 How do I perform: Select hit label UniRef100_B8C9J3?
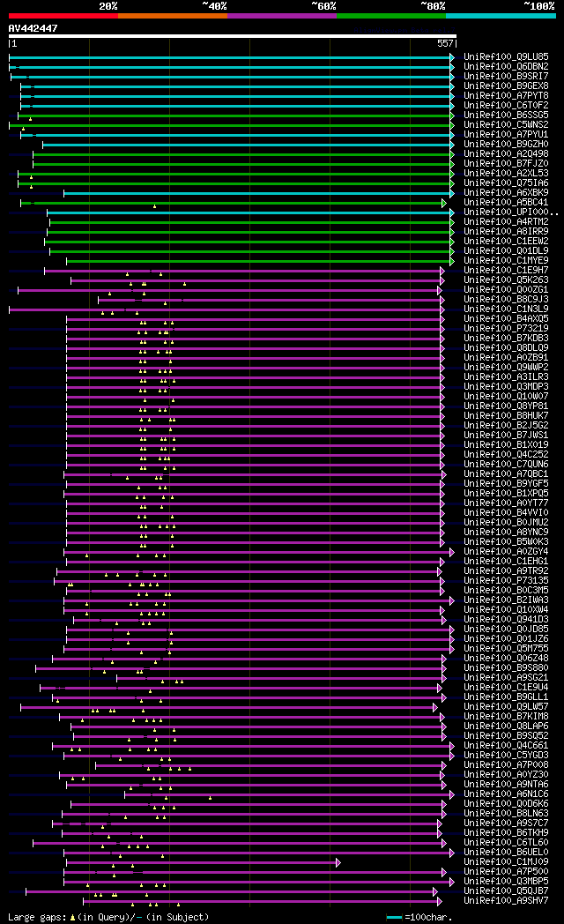point(506,300)
